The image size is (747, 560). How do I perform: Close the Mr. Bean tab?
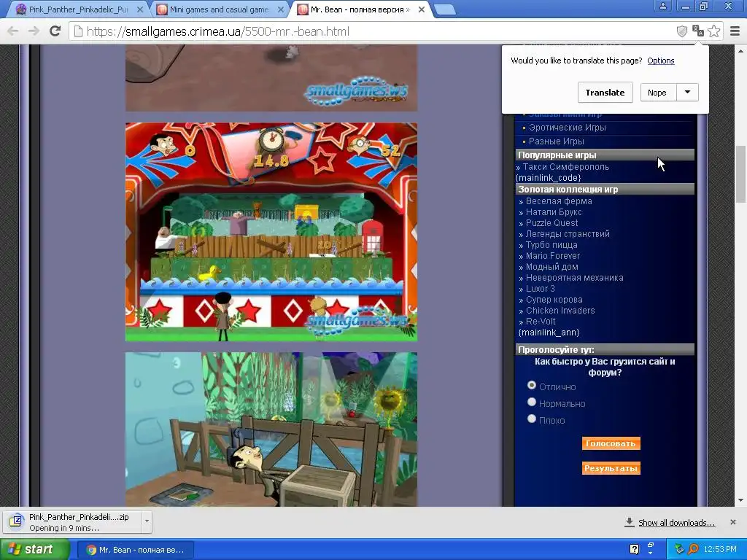click(x=422, y=9)
